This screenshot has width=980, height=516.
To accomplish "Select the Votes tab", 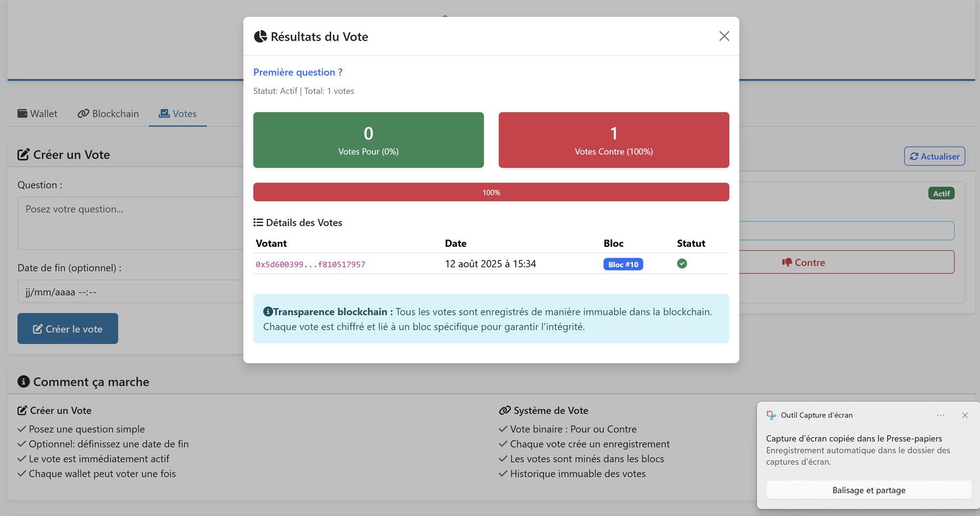I will click(177, 114).
